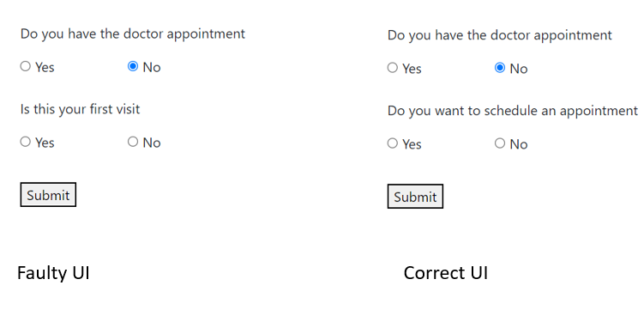Click the selected No radio in Correct UI
Screen dimensions: 644x322
coord(500,68)
